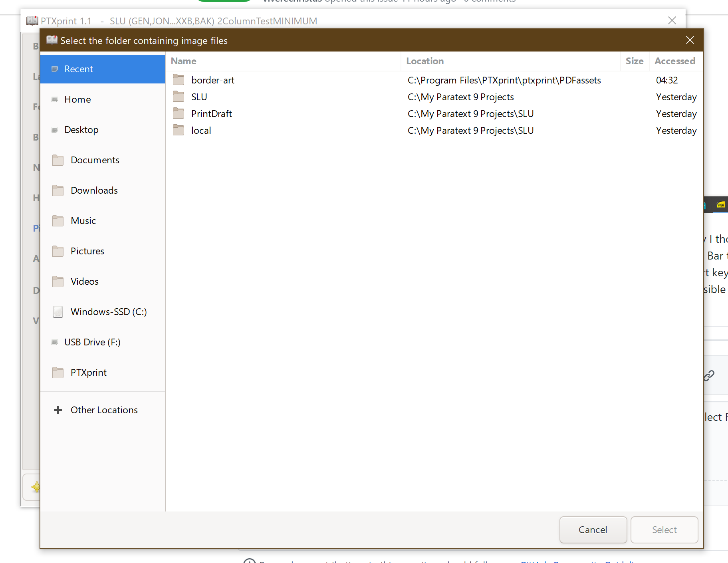The height and width of the screenshot is (563, 728).
Task: Expand Other Locations
Action: tap(104, 410)
